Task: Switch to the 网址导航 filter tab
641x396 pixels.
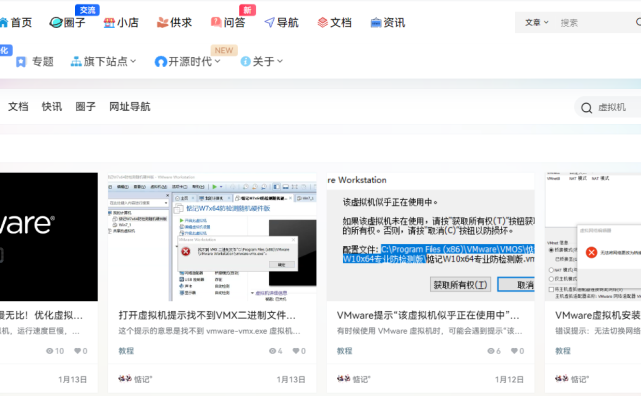Action: pyautogui.click(x=130, y=107)
